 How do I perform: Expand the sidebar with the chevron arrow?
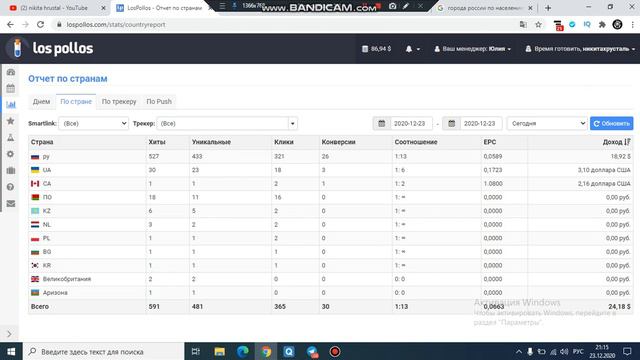(x=9, y=334)
